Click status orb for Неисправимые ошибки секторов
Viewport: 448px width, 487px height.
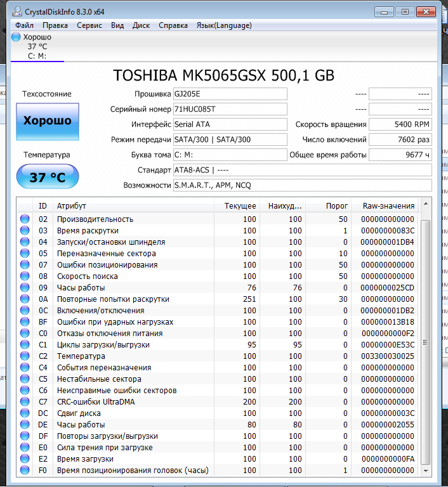pyautogui.click(x=25, y=391)
